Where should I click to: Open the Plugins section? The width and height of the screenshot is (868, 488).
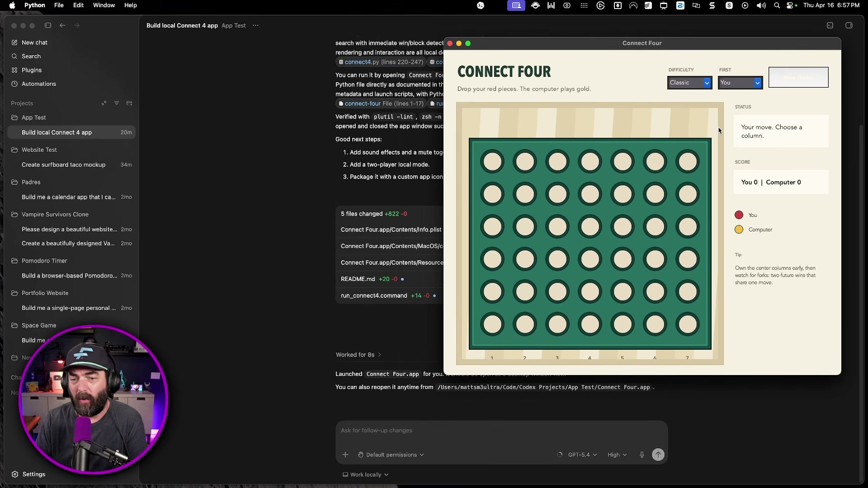(x=31, y=70)
